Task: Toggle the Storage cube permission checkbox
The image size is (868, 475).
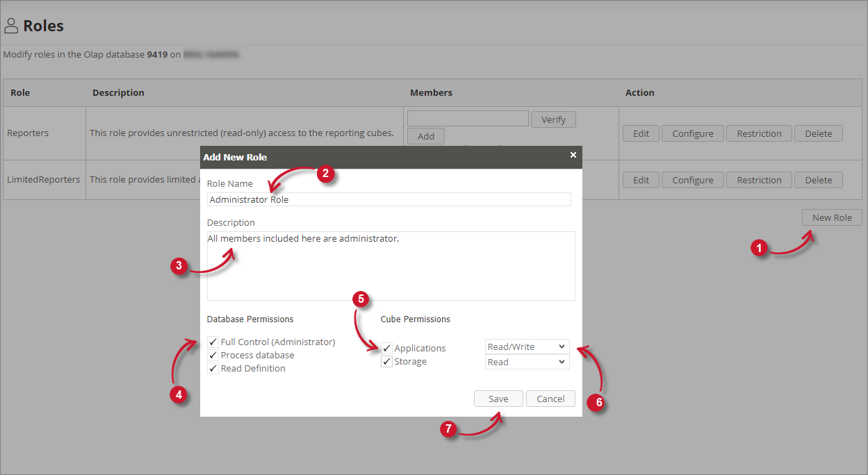Action: pyautogui.click(x=387, y=362)
